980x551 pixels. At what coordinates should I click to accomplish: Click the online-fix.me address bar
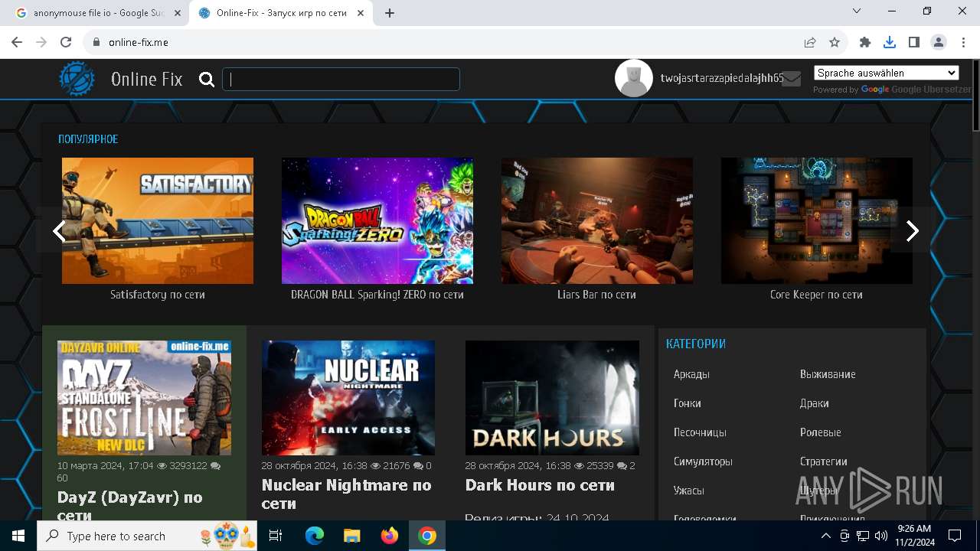click(x=444, y=43)
